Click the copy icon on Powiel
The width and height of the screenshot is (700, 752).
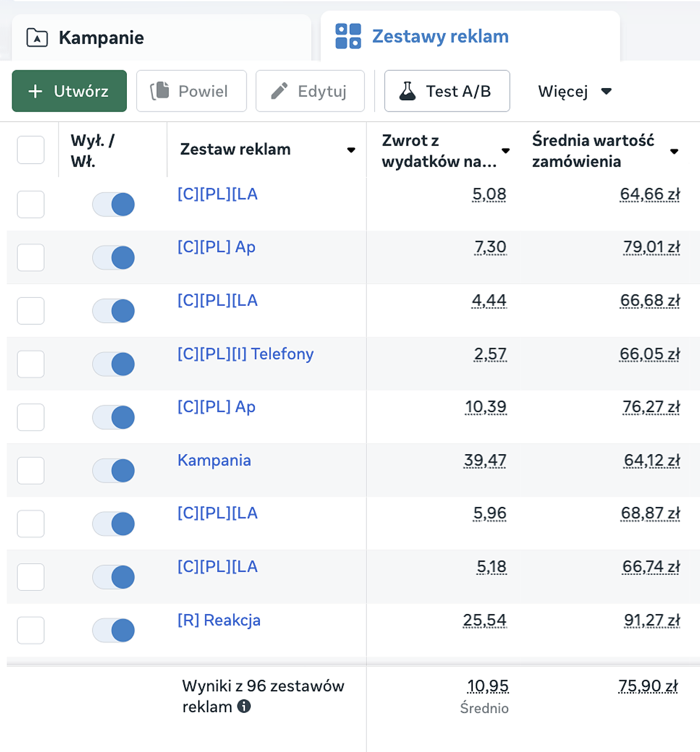coord(160,91)
